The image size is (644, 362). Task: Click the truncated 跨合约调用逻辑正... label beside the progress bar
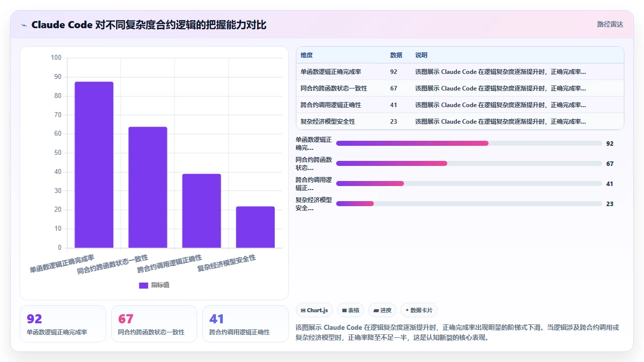313,184
